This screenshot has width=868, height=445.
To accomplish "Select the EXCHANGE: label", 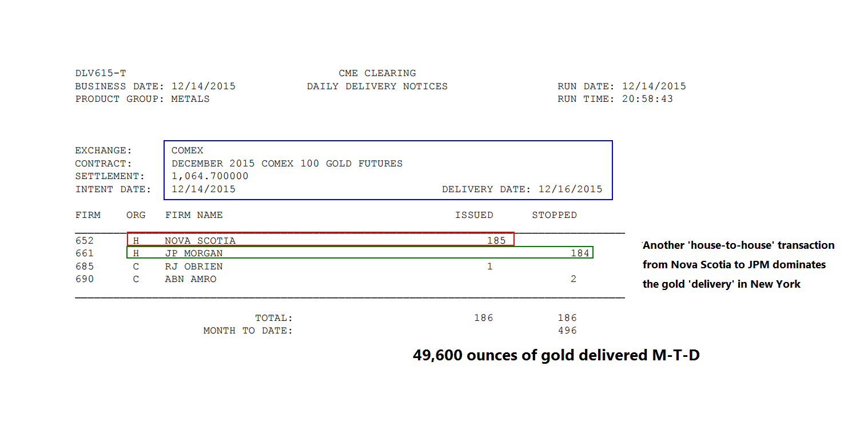I will (x=103, y=150).
